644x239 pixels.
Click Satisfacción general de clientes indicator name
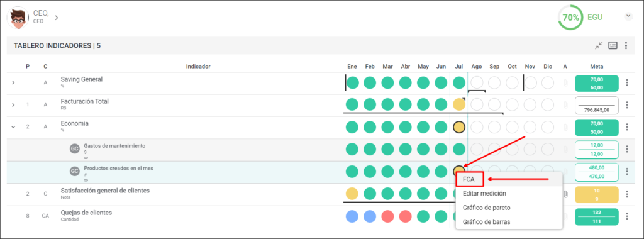point(105,191)
